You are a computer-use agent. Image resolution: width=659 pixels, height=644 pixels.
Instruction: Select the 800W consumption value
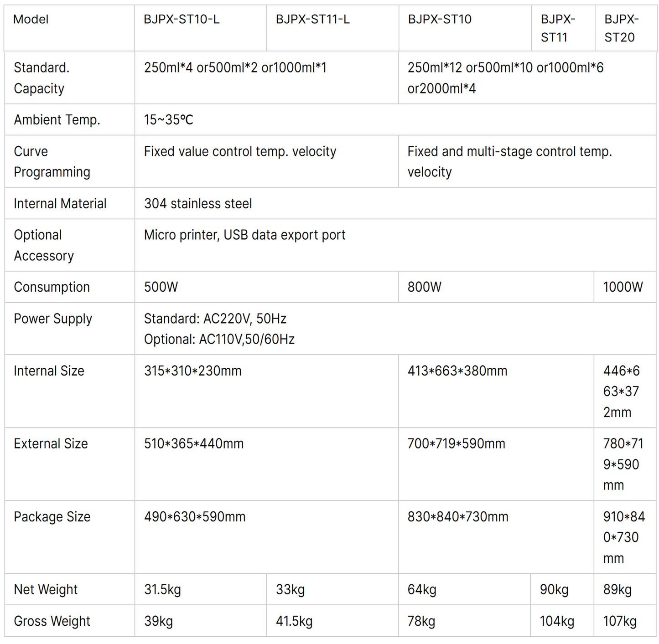[425, 287]
